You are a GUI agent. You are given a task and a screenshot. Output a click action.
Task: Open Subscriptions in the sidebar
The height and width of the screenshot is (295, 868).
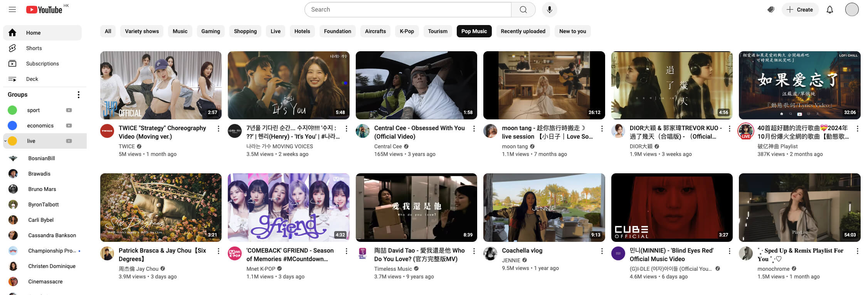[42, 64]
